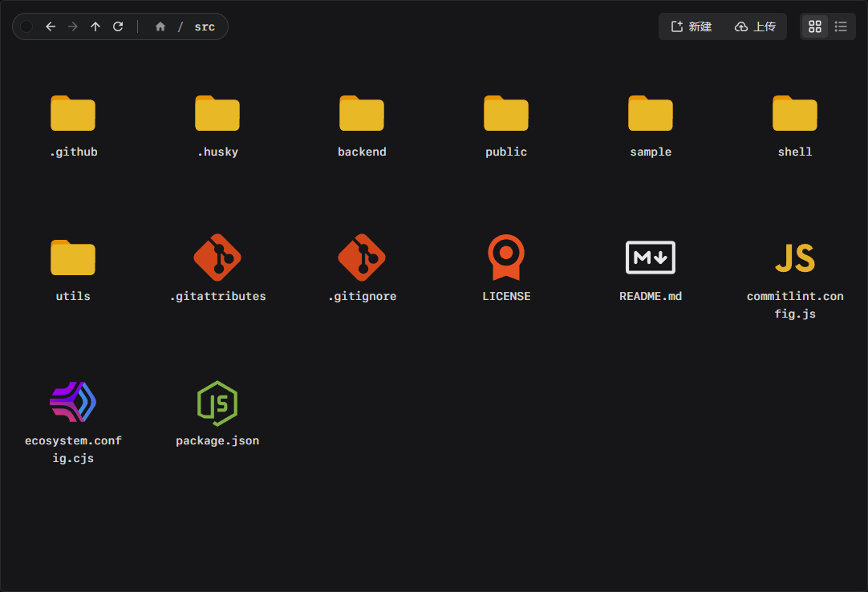
Task: Open the README.md markdown icon
Action: 651,257
